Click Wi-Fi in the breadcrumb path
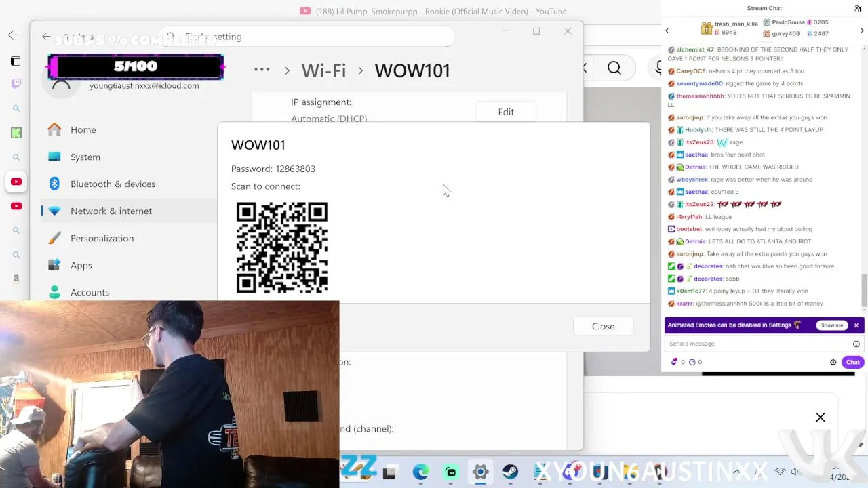This screenshot has height=488, width=868. click(323, 70)
